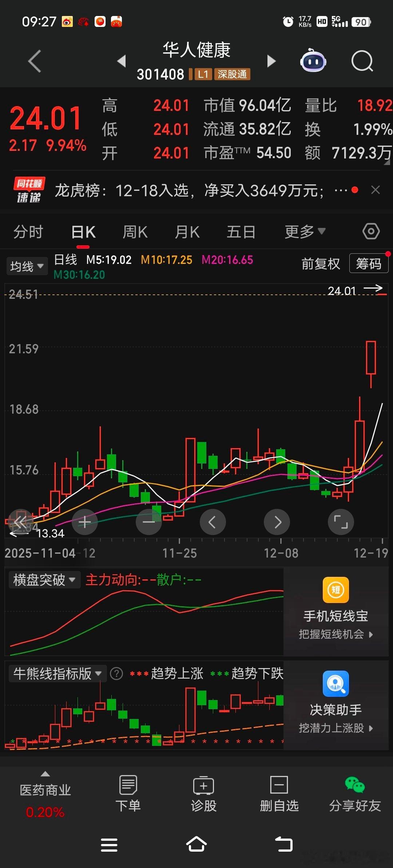The image size is (393, 868).
Task: Open 挖潜力上涨股 link
Action: pyautogui.click(x=336, y=728)
